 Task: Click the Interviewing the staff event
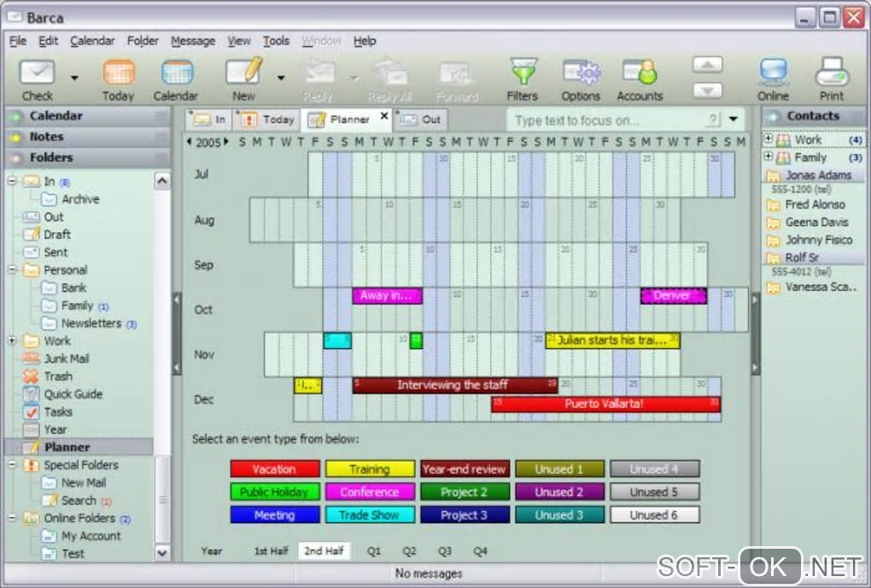[x=454, y=385]
